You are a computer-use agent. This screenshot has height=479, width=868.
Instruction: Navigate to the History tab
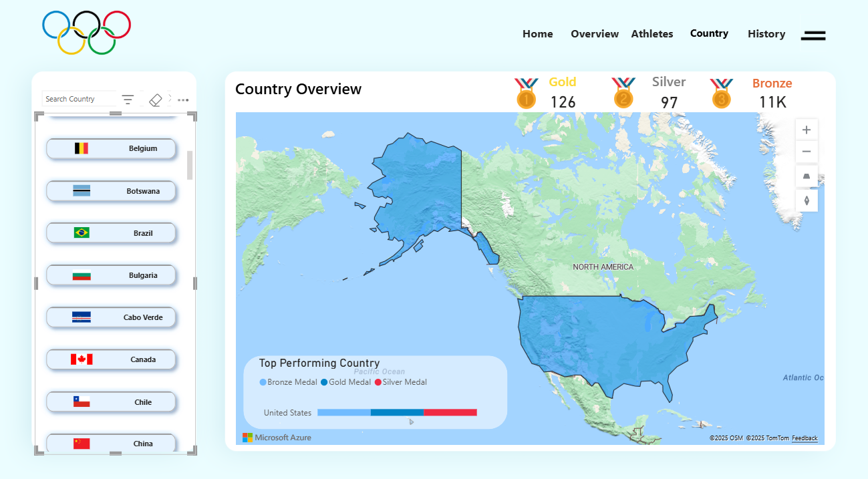click(766, 33)
